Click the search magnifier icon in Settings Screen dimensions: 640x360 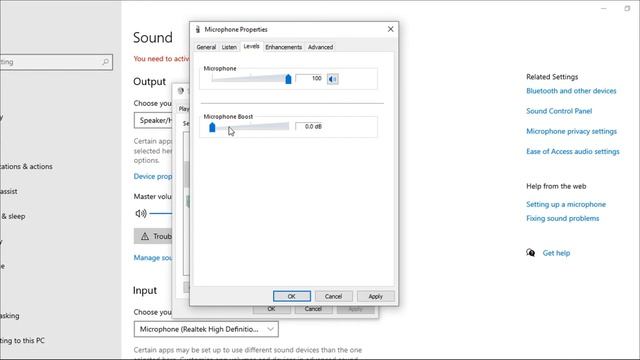coord(105,62)
